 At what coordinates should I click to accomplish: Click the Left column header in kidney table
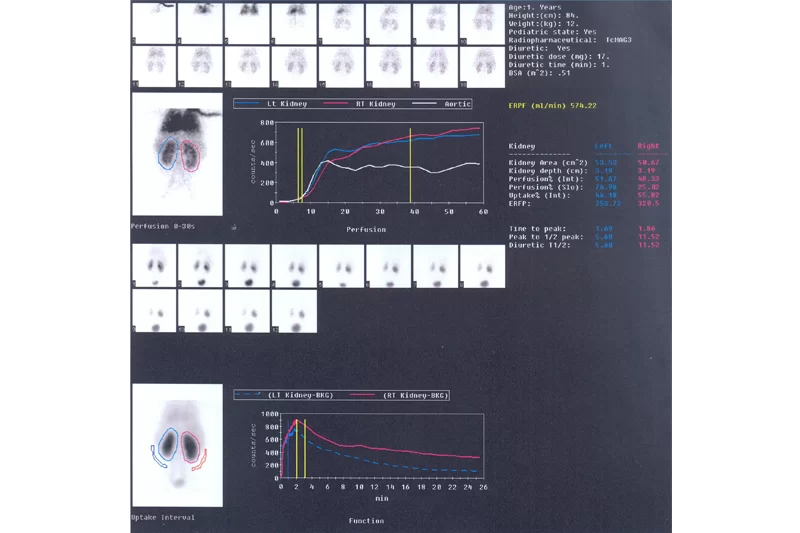pos(605,146)
